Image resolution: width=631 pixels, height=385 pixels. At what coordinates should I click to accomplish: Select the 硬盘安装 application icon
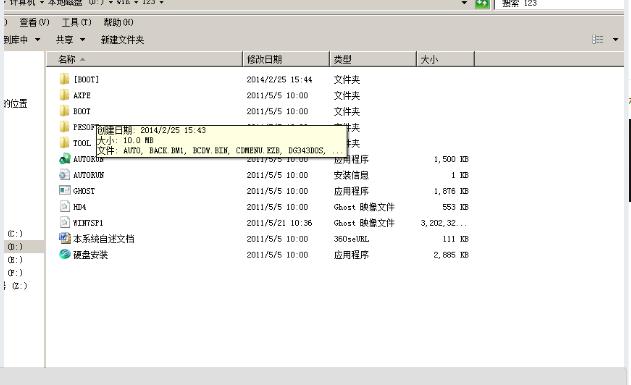pos(64,254)
